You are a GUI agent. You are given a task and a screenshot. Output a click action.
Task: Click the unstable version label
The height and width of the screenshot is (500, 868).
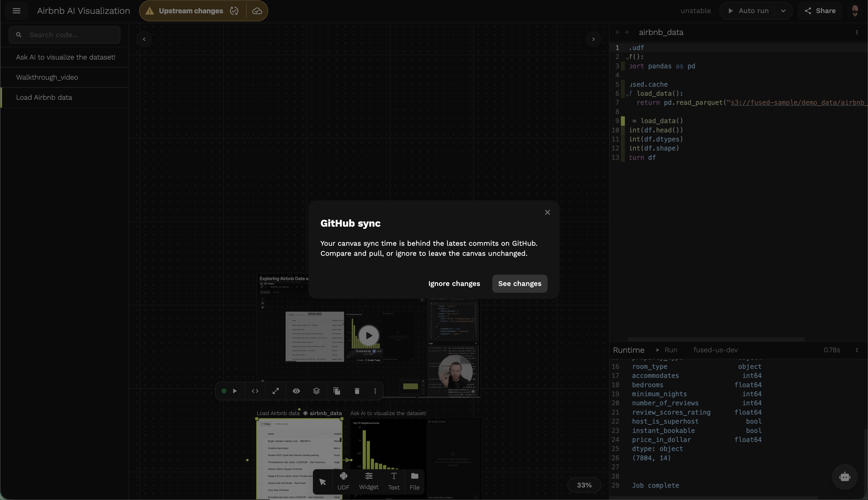[695, 11]
